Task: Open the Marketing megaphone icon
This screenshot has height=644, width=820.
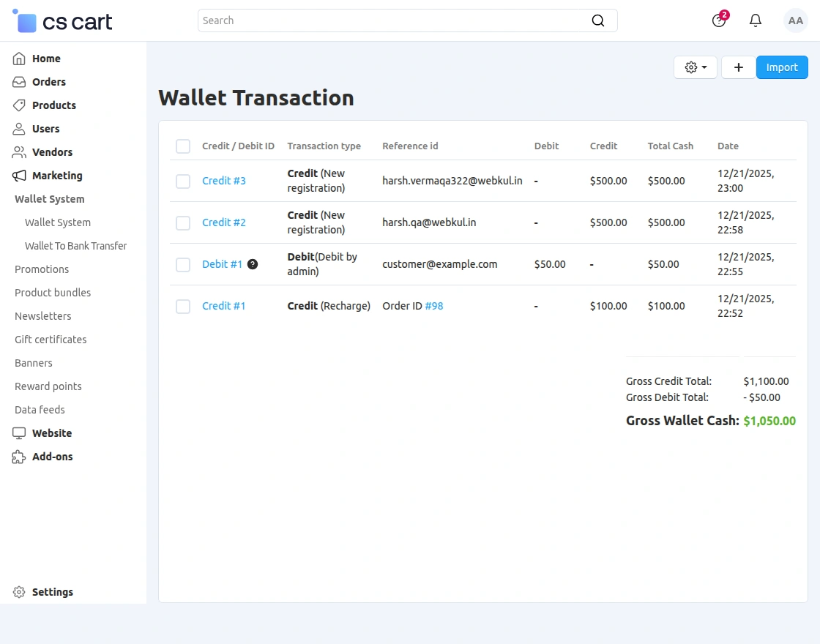Action: click(x=18, y=176)
